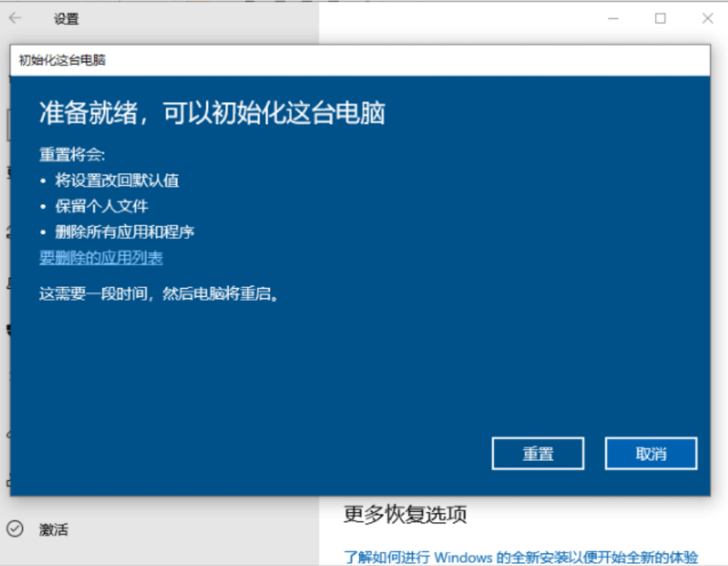Select the 激活 sidebar item

click(53, 529)
